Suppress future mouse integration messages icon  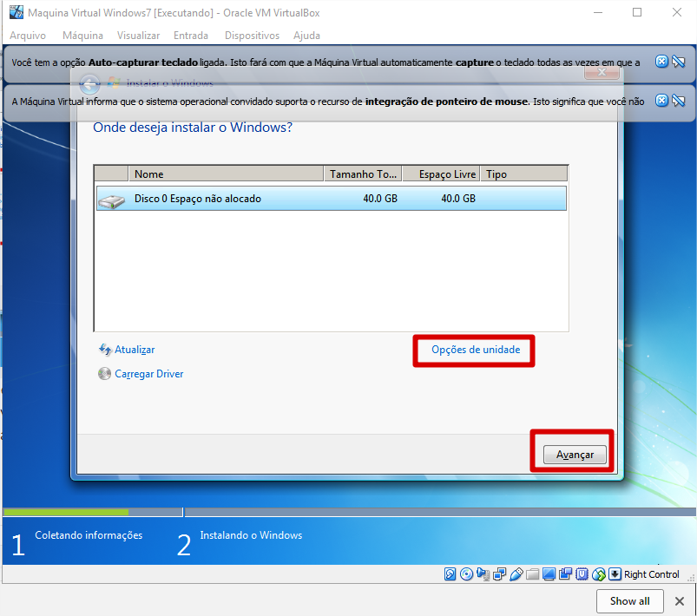point(678,101)
